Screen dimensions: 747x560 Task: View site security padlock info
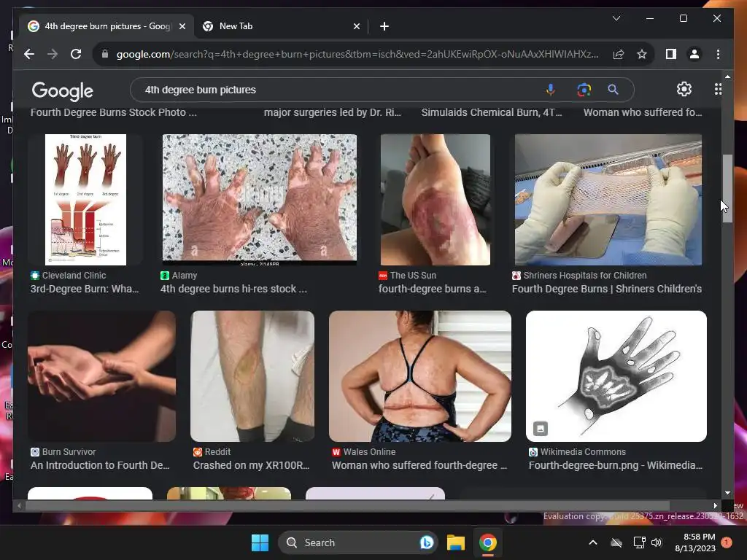[105, 54]
